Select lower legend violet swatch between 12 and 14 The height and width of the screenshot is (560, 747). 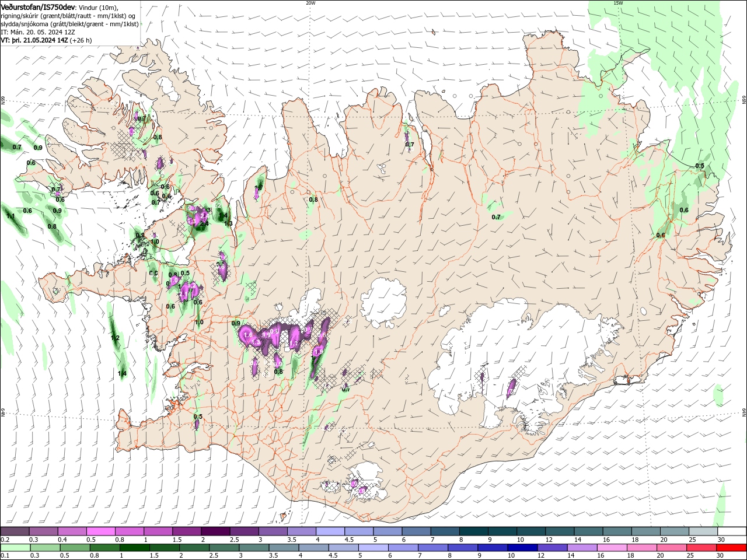click(552, 548)
